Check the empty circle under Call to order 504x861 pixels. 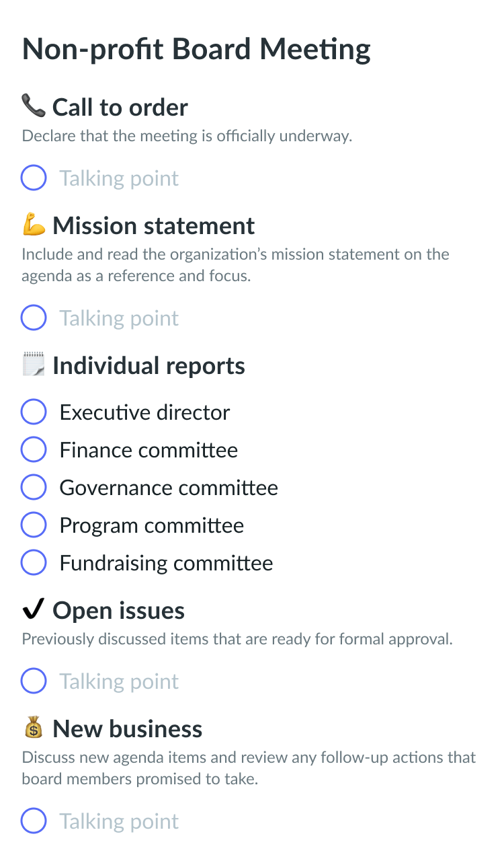click(x=34, y=178)
